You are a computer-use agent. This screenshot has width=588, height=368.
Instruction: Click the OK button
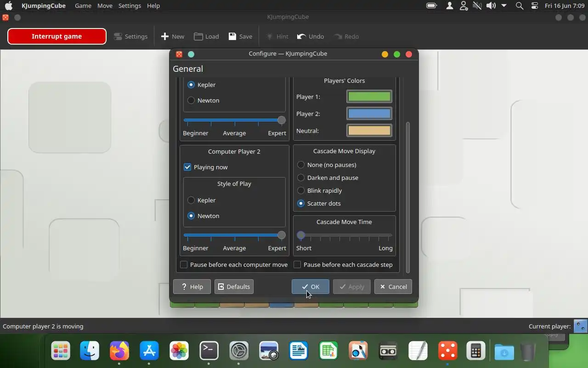311,287
